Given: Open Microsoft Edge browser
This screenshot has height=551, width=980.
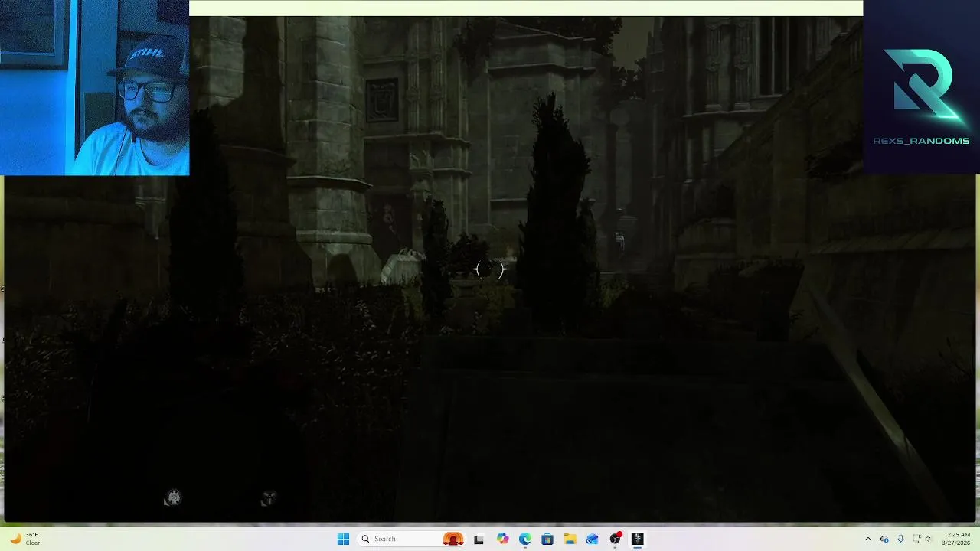Looking at the screenshot, I should click(524, 539).
